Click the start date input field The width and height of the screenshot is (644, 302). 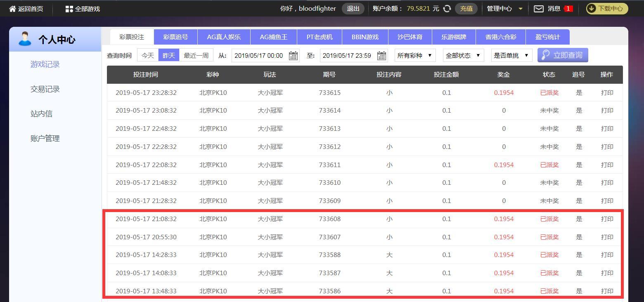[x=259, y=56]
